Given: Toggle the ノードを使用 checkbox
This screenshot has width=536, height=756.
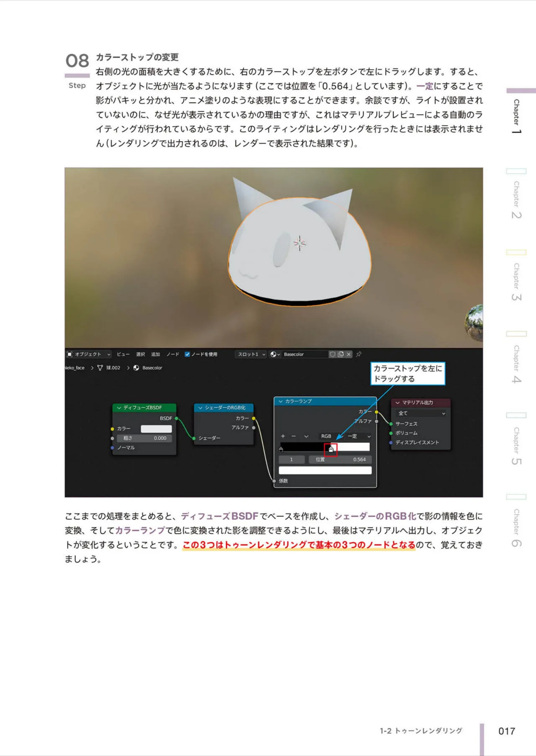Looking at the screenshot, I should tap(187, 354).
